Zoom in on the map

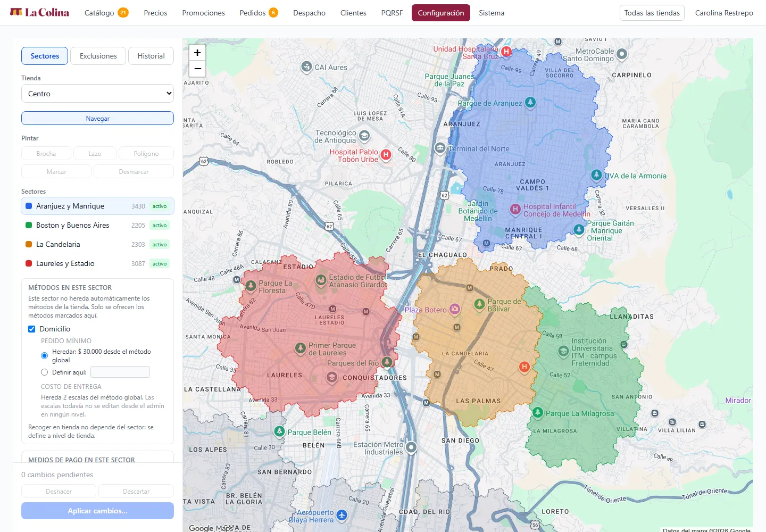click(197, 53)
